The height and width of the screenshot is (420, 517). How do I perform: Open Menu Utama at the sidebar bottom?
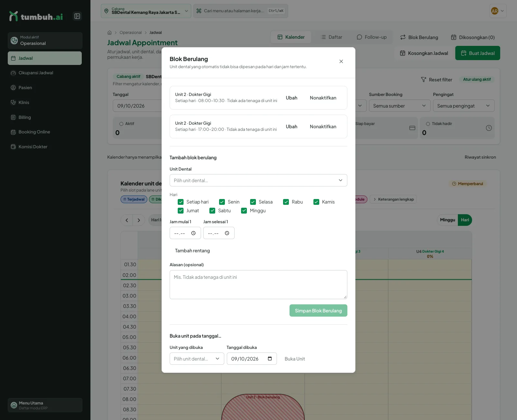[45, 405]
